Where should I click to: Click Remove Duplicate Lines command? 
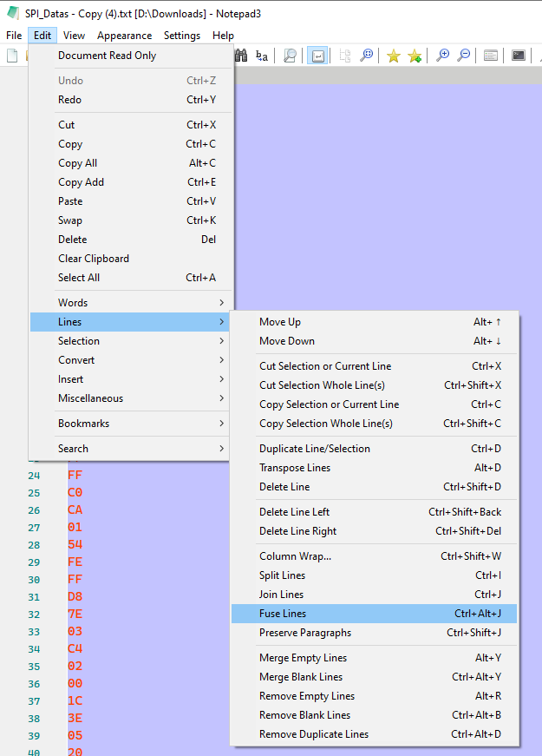click(303, 733)
